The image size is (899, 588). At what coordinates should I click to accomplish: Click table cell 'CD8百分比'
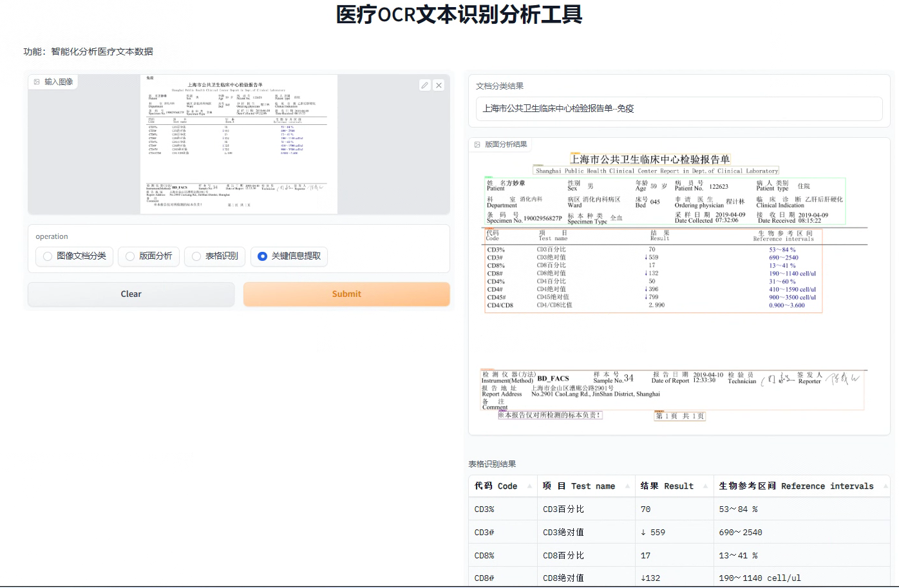[587, 556]
